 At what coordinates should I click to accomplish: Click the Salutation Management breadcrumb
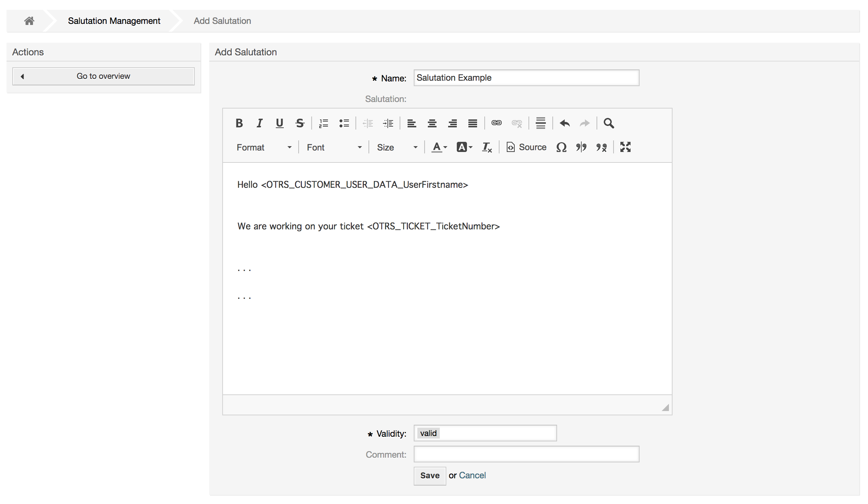click(114, 20)
